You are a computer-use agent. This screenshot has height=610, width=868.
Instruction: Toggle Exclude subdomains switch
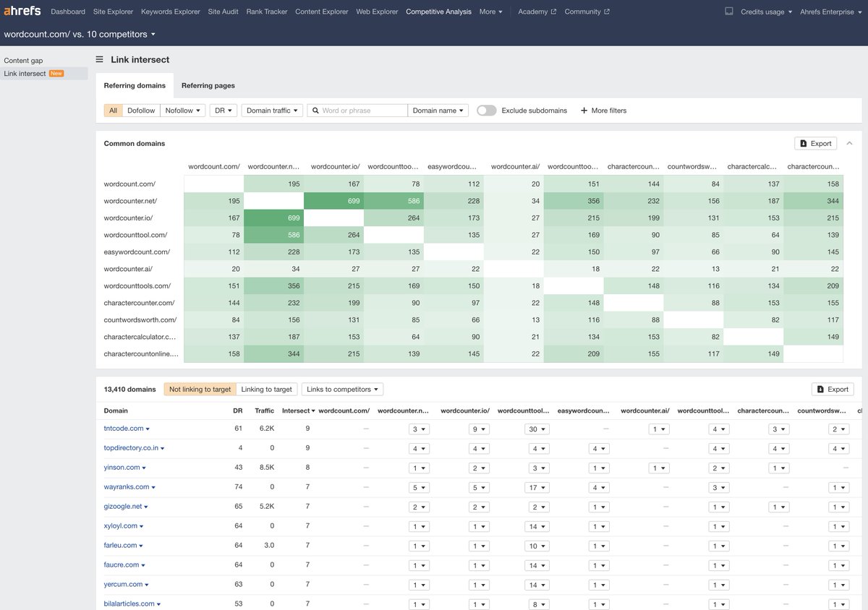tap(487, 111)
